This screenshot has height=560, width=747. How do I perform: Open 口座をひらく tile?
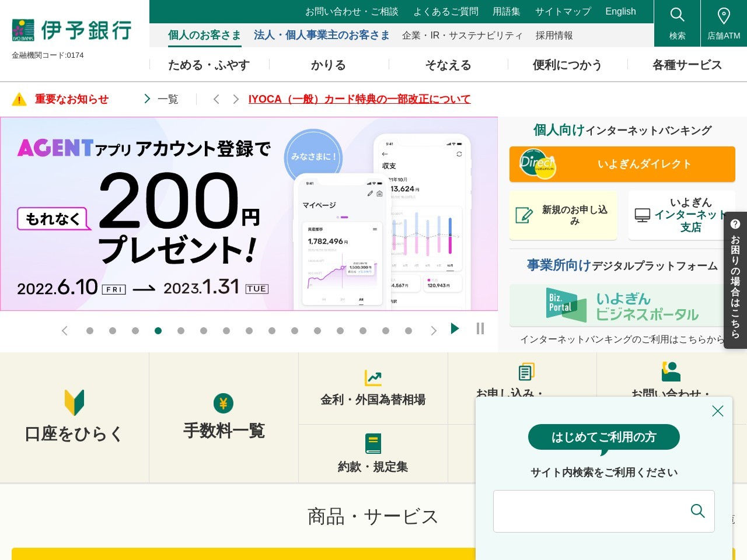click(x=74, y=418)
